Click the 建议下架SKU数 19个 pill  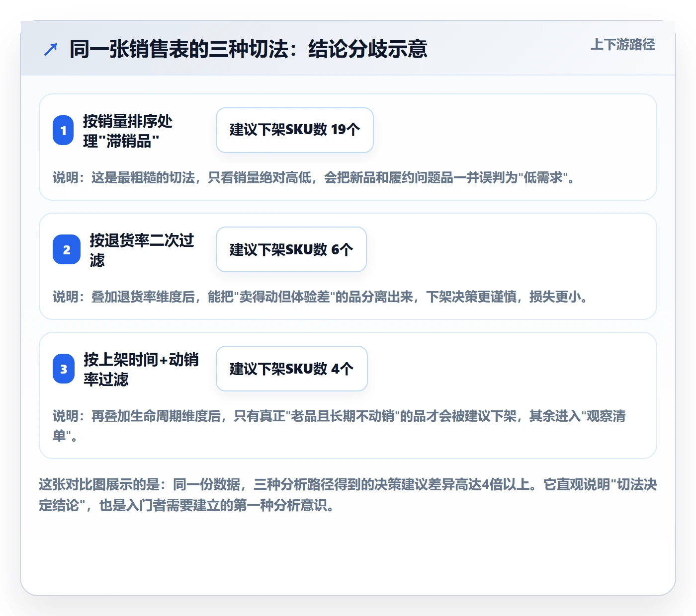click(295, 130)
